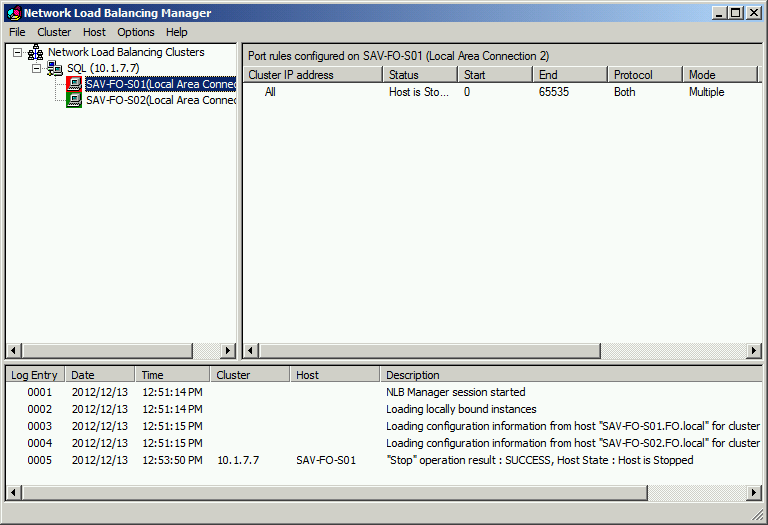Click the red stopped host icon for SAV-FO-S01
This screenshot has height=525, width=768.
[74, 84]
